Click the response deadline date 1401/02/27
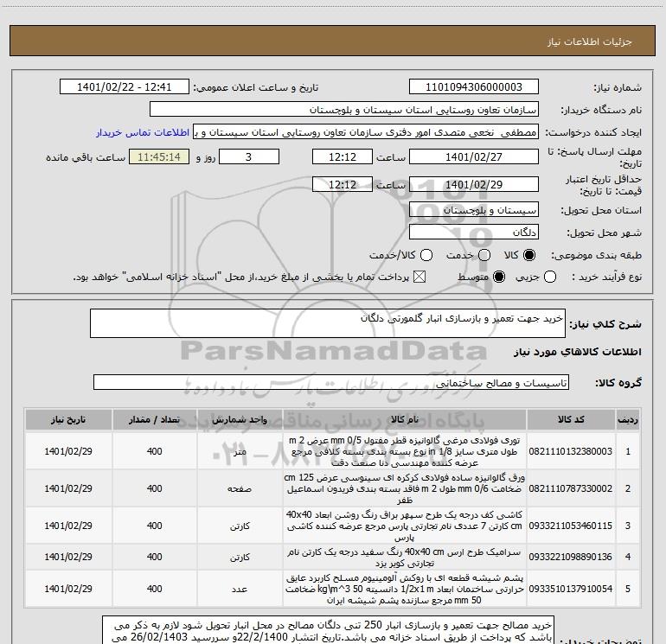The height and width of the screenshot is (644, 666). point(474,156)
